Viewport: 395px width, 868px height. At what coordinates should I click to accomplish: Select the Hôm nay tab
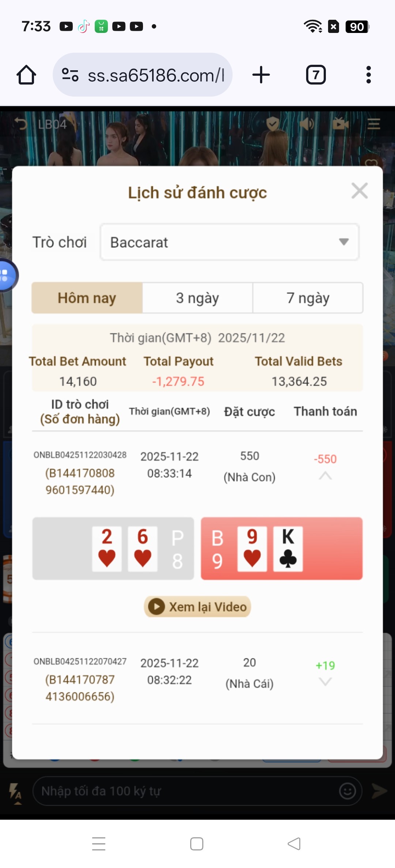coord(87,298)
